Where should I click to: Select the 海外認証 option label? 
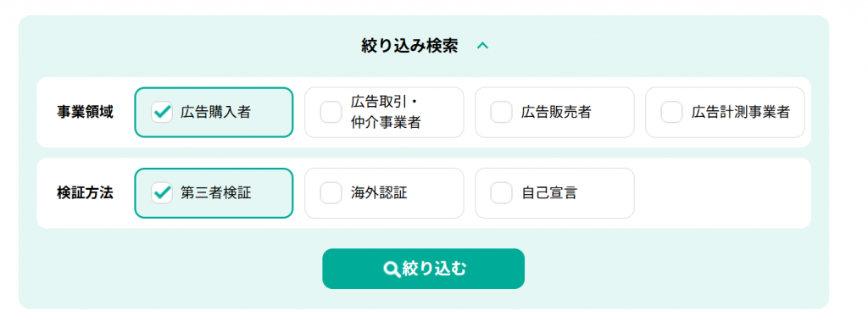click(379, 193)
